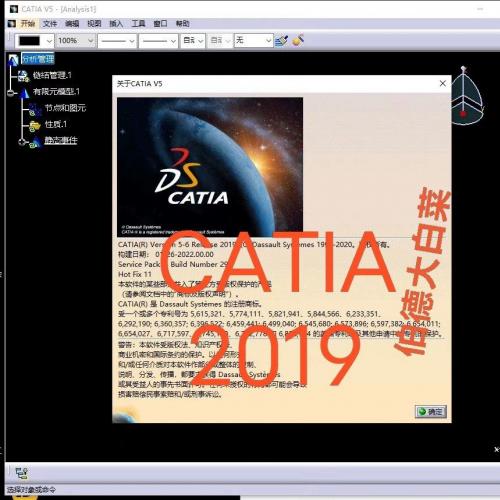Click the 构建日期 build date line
This screenshot has height=500, width=500.
point(166,254)
